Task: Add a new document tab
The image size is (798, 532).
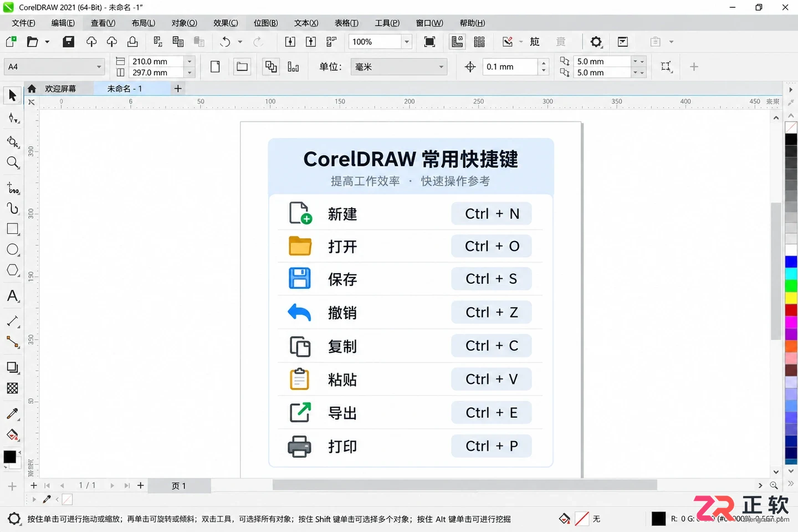Action: [x=178, y=89]
